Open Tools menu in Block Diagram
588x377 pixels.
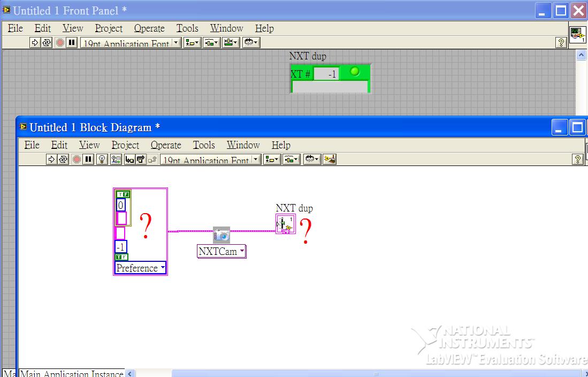pos(204,145)
